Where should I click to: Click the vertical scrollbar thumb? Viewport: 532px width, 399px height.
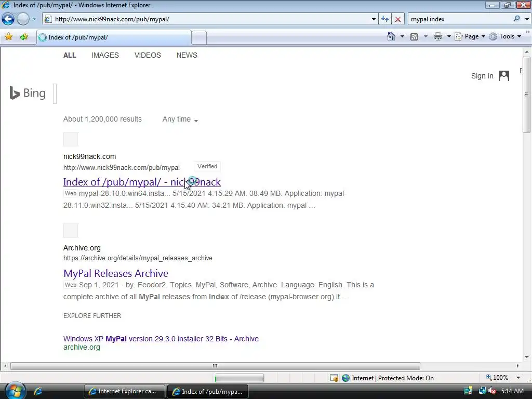coord(526,95)
